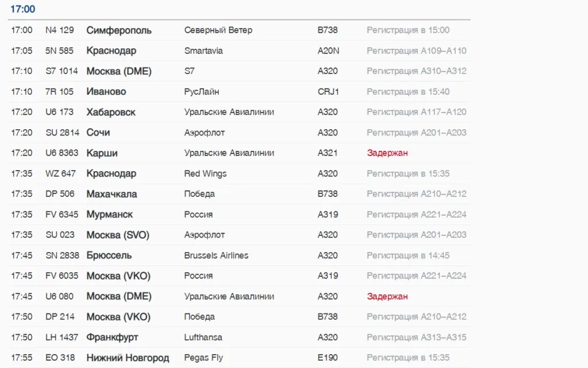Viewport: 588px width, 368px height.
Task: Open the Хабаровск flight U6 173
Action: click(x=239, y=112)
